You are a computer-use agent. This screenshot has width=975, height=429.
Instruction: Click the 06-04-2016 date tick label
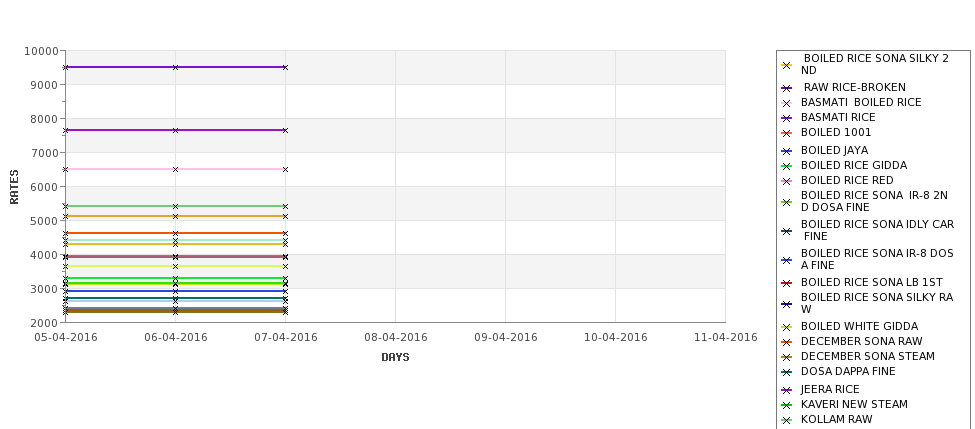coord(175,338)
